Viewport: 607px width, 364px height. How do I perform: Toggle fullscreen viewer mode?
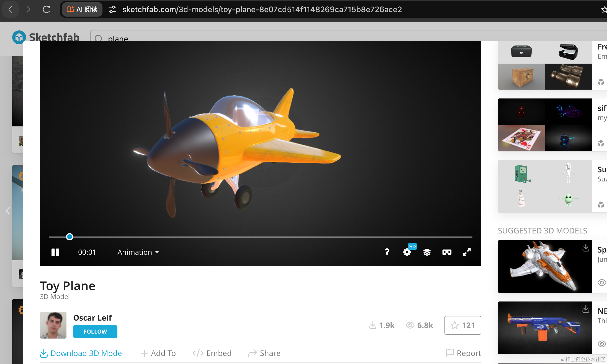coord(467,252)
